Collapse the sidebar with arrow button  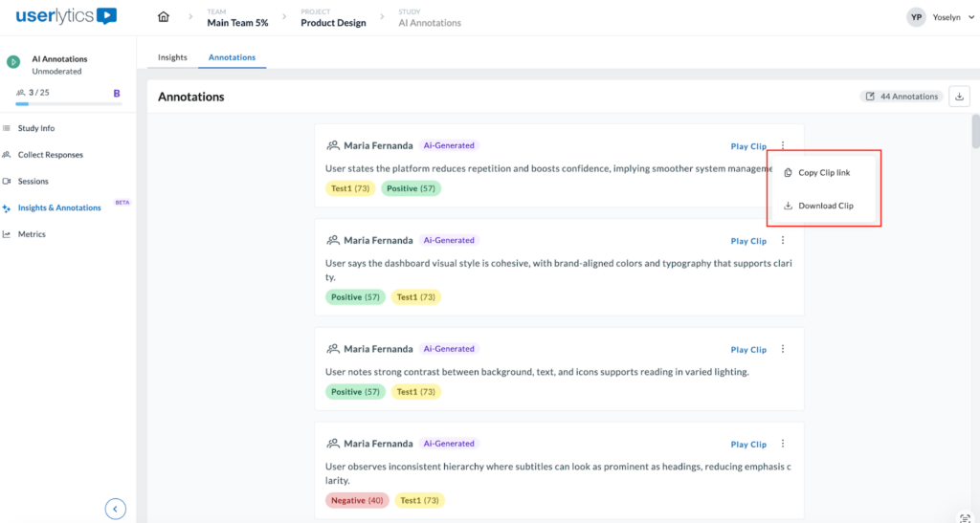click(x=115, y=509)
